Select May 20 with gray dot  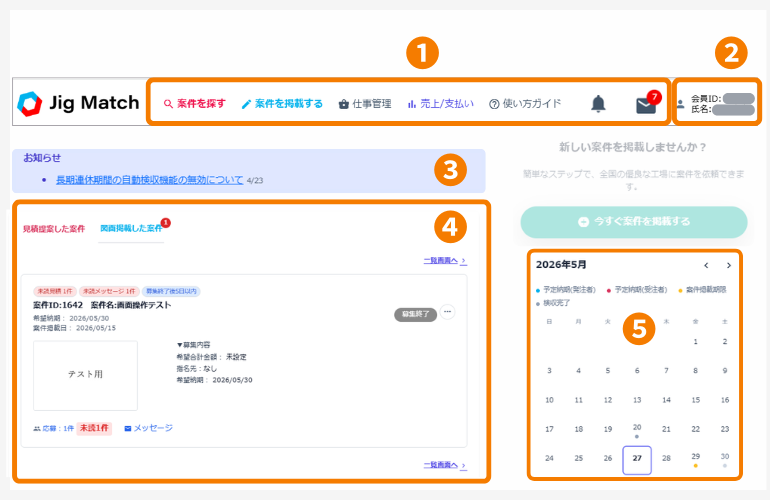click(637, 428)
